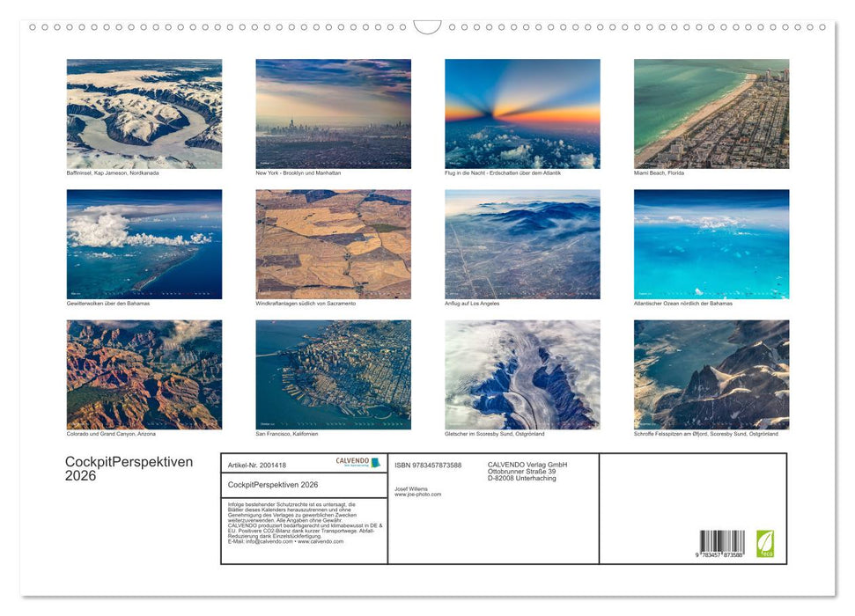Open the Anflug auf Los Angeles photo
The image size is (855, 616).
click(522, 244)
